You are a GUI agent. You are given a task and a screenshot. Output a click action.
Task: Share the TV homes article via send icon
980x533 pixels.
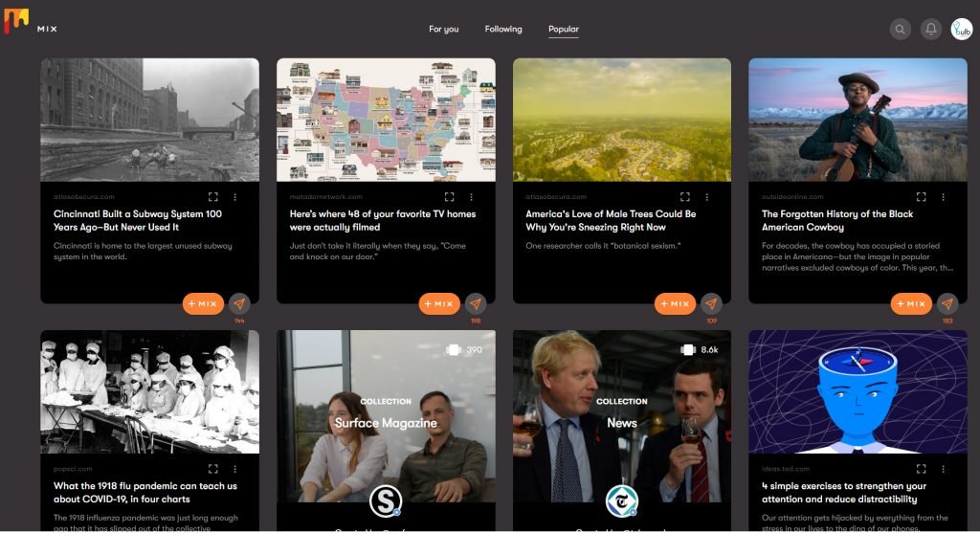pyautogui.click(x=476, y=303)
